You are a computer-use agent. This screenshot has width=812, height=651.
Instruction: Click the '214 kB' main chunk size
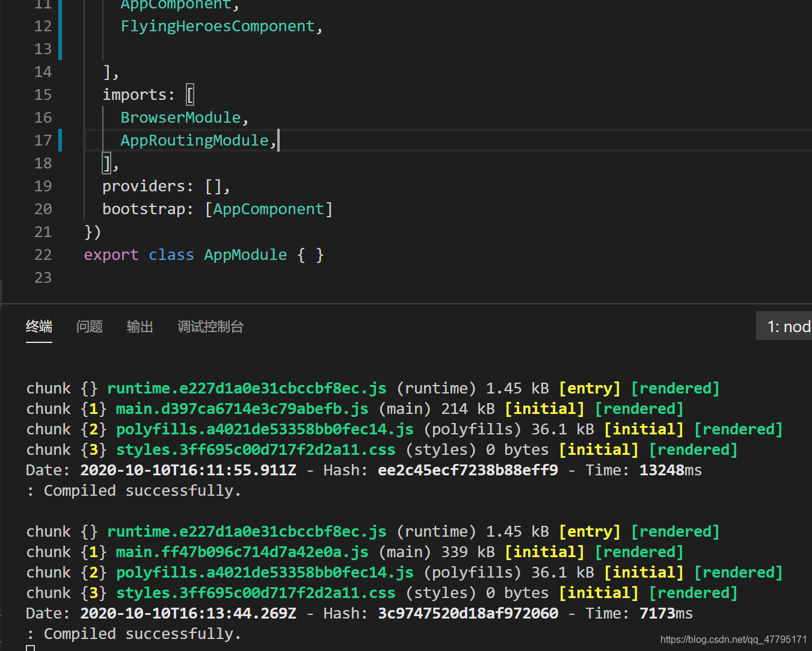pos(468,409)
